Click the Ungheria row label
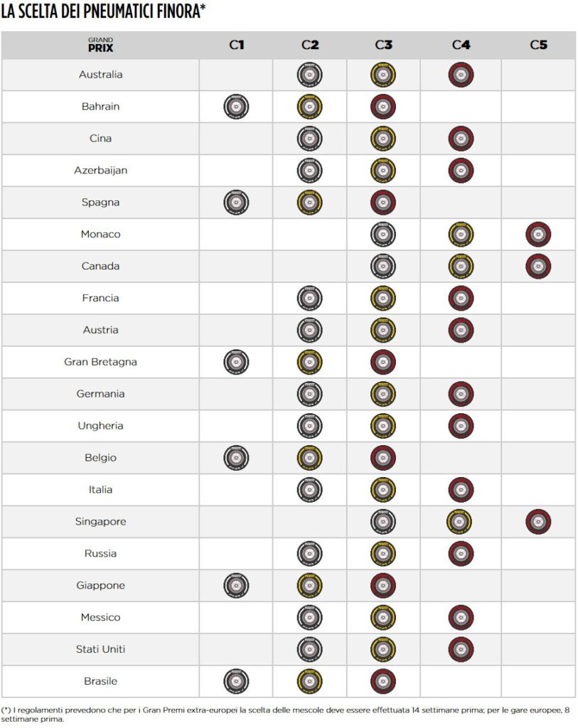Screen dimensions: 578x728 100,426
